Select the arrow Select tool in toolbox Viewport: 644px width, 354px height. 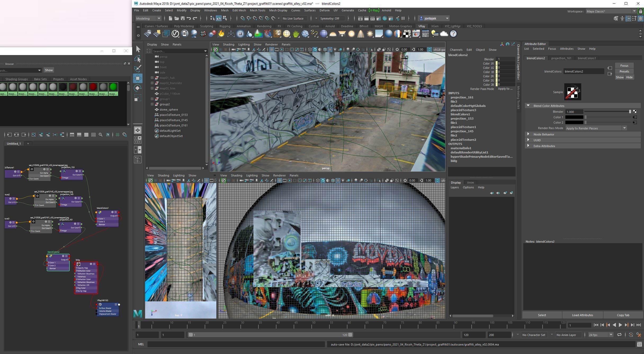click(x=138, y=49)
